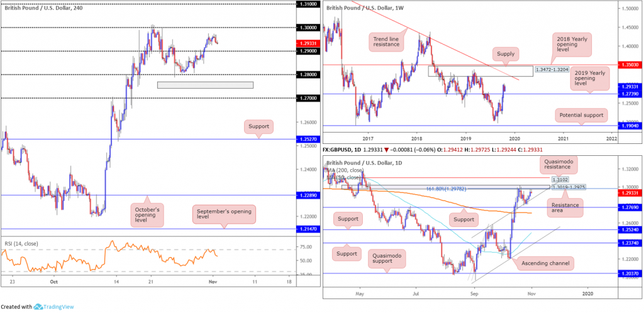Click the '14' date on the 240 time axis
This screenshot has height=313, width=644.
coord(116,282)
